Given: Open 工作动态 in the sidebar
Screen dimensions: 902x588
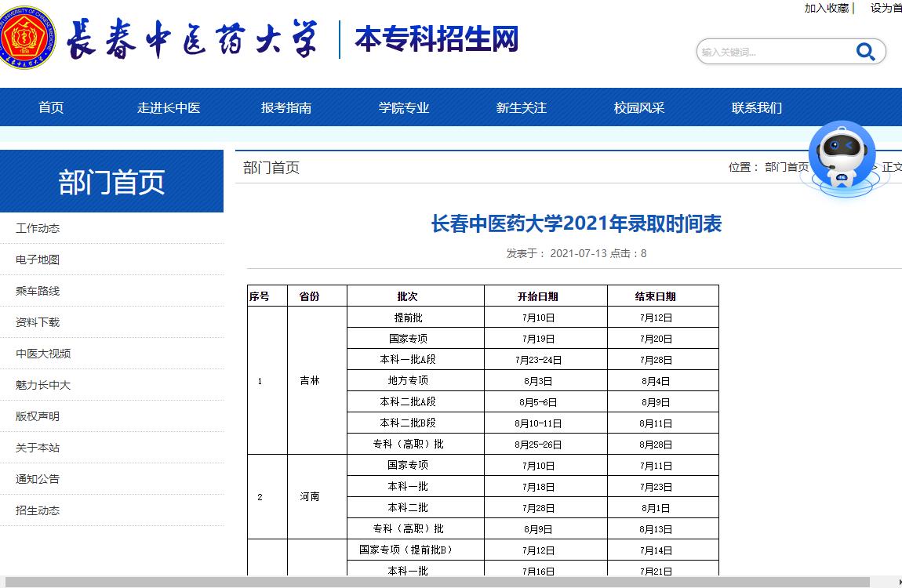Looking at the screenshot, I should pos(38,228).
